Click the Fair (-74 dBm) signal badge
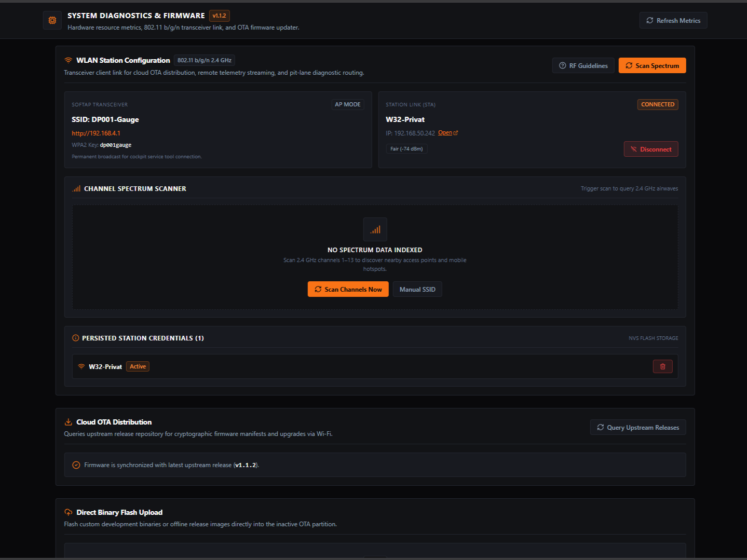 tap(406, 149)
